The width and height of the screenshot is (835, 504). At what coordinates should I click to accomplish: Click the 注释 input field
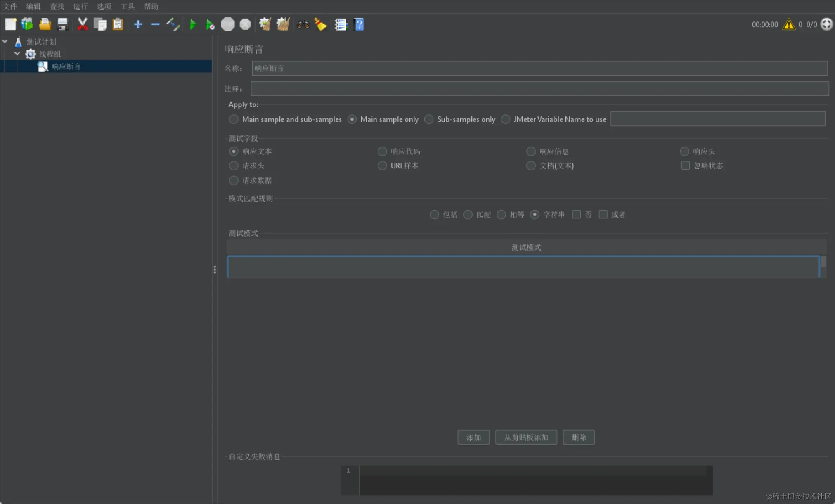click(539, 89)
